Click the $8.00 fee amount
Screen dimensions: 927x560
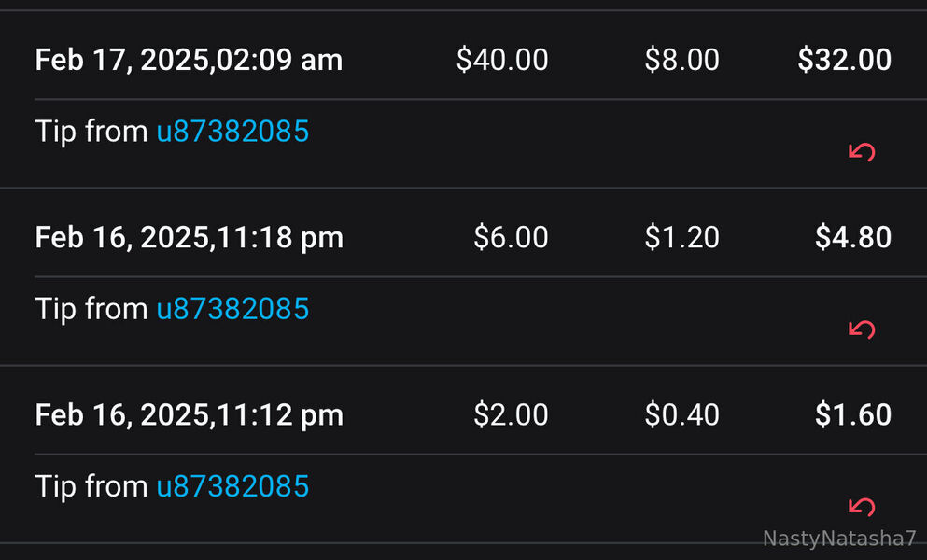pyautogui.click(x=681, y=61)
